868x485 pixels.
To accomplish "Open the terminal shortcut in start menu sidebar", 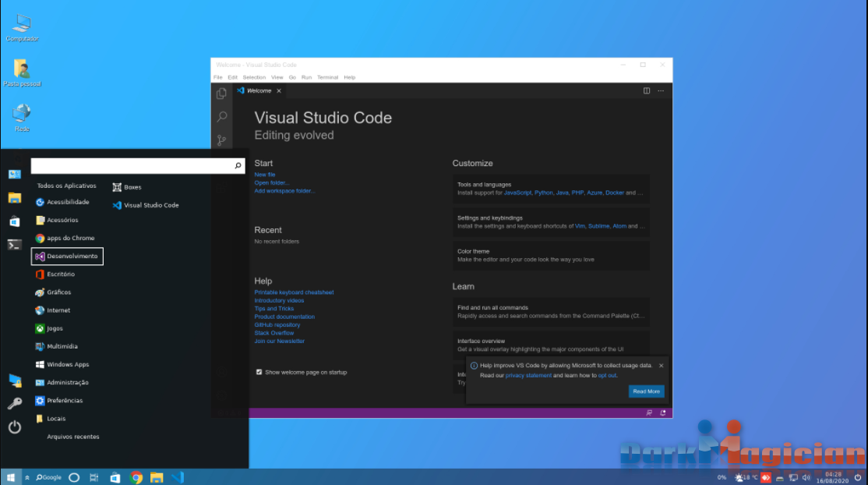I will click(x=14, y=244).
